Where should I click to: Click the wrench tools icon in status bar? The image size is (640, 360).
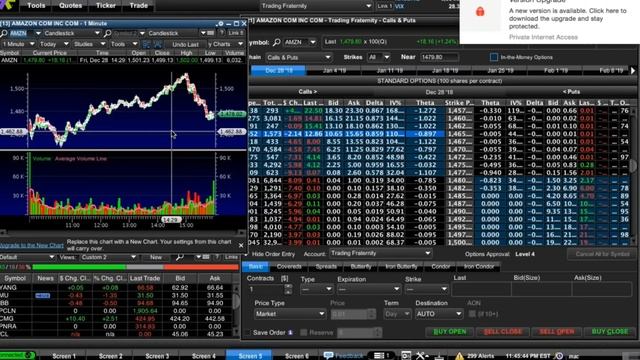pos(421,356)
